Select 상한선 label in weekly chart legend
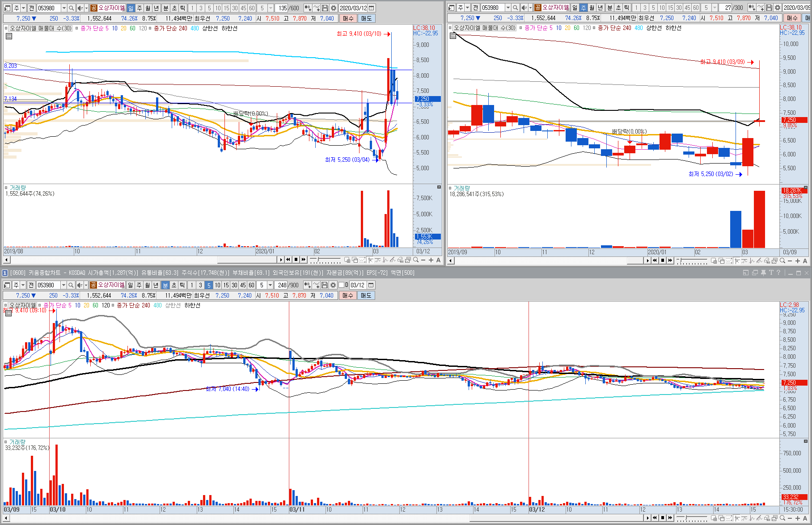The width and height of the screenshot is (812, 525). pyautogui.click(x=654, y=28)
